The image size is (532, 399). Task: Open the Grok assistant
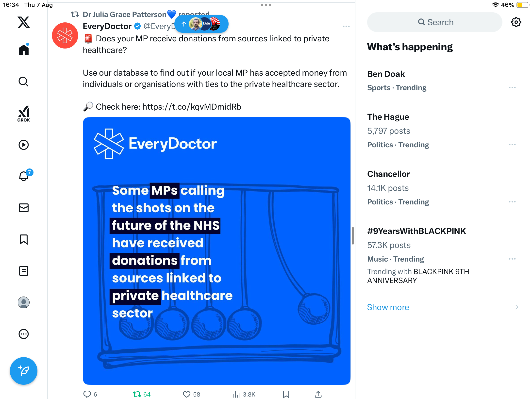pos(24,114)
